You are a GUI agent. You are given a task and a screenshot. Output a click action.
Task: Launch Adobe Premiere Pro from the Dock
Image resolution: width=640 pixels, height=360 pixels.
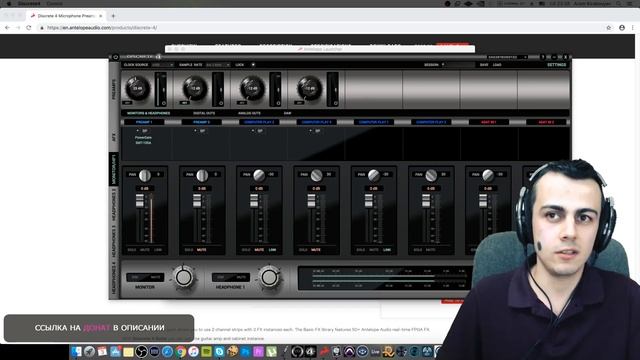point(258,351)
